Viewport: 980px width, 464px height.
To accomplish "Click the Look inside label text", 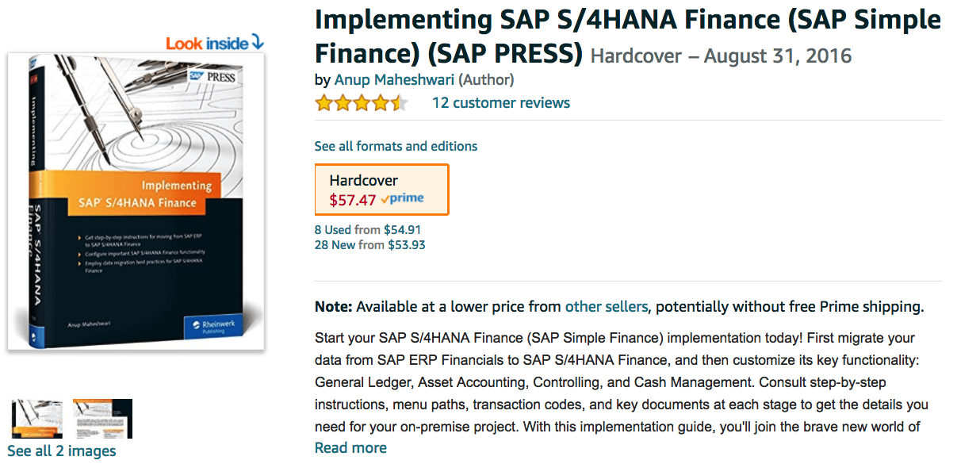I will tap(207, 44).
